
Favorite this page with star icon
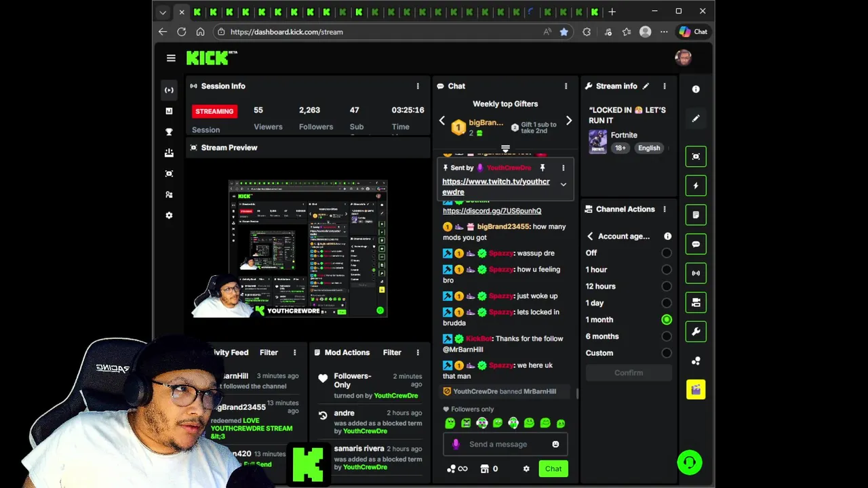coord(564,32)
